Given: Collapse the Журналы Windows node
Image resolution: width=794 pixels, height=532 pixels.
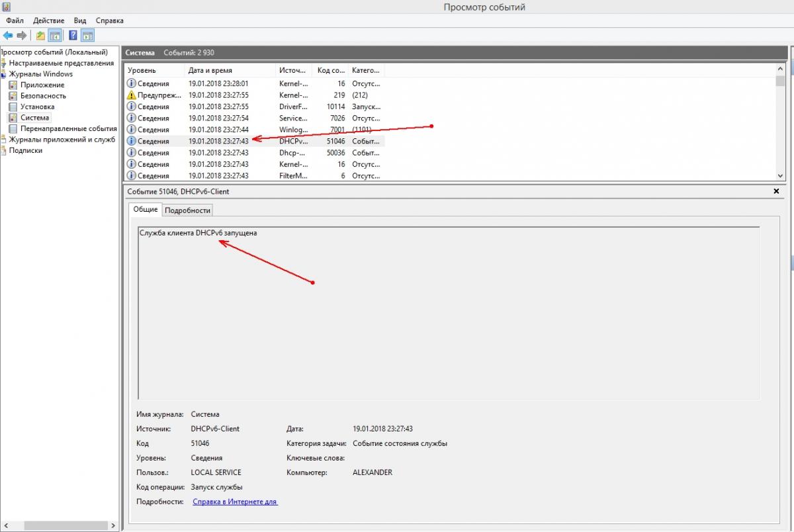Looking at the screenshot, I should tap(3, 75).
